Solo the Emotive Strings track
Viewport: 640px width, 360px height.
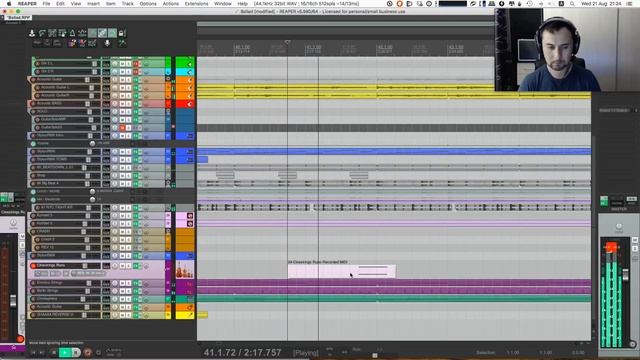coord(128,283)
